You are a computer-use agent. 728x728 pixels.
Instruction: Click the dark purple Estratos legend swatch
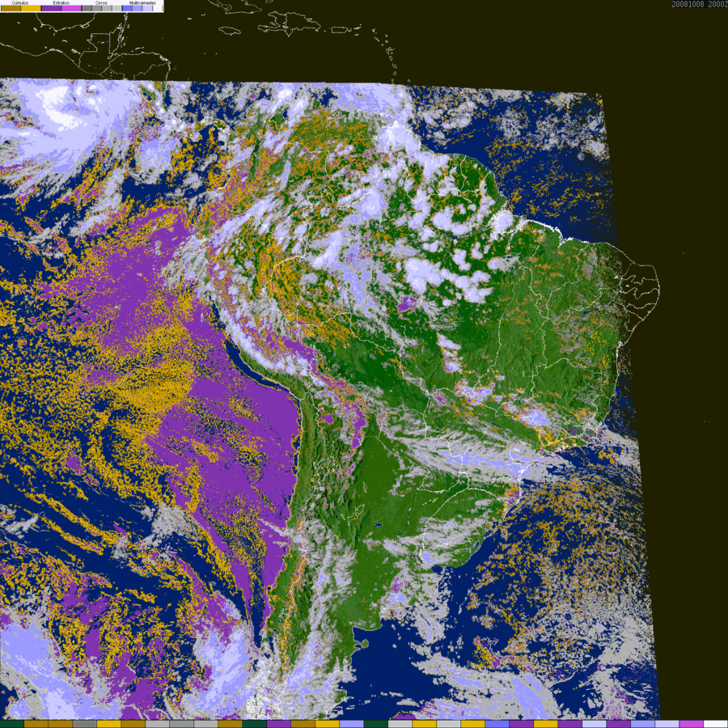(x=51, y=8)
